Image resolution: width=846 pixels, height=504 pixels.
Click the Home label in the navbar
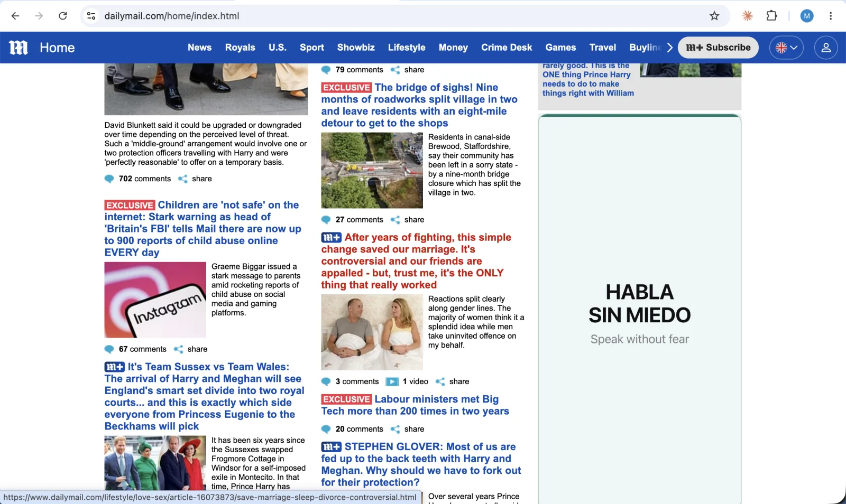[x=57, y=48]
